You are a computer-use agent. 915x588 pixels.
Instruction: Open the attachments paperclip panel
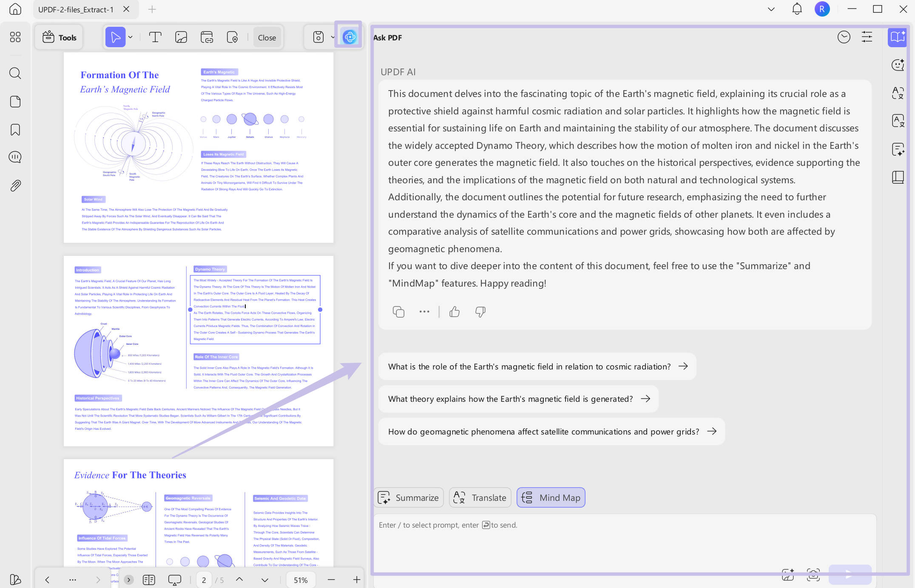point(15,185)
